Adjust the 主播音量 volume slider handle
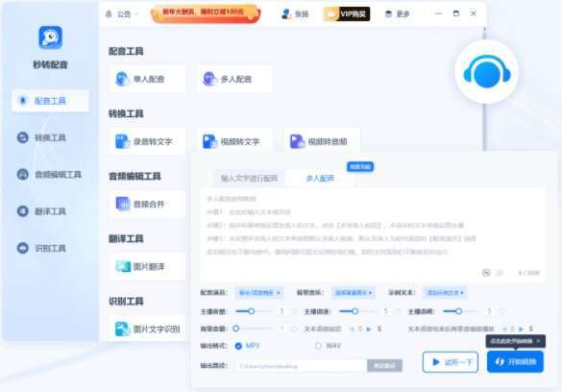The height and width of the screenshot is (392, 562). tap(252, 311)
